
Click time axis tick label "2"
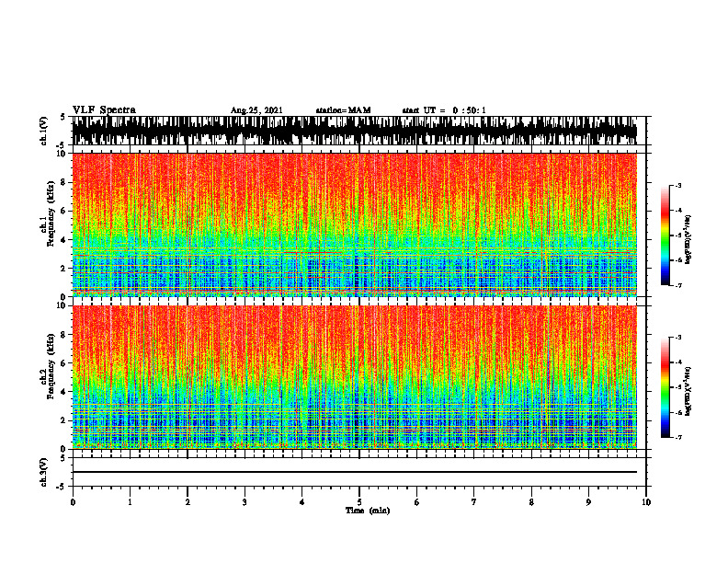[188, 502]
